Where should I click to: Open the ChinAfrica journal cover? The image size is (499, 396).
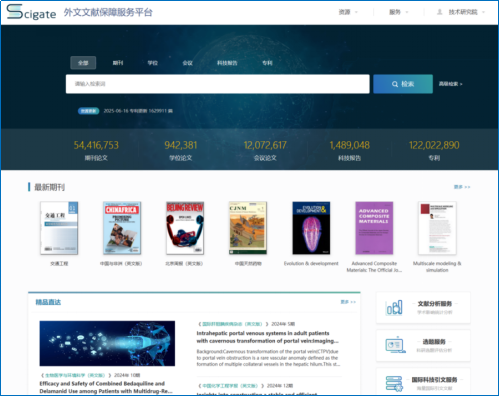pyautogui.click(x=122, y=228)
